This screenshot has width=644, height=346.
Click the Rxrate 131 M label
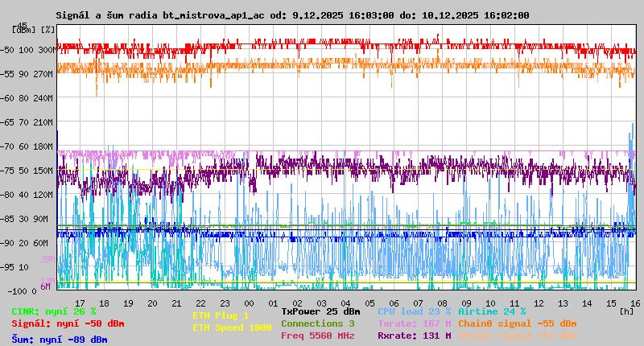click(414, 336)
